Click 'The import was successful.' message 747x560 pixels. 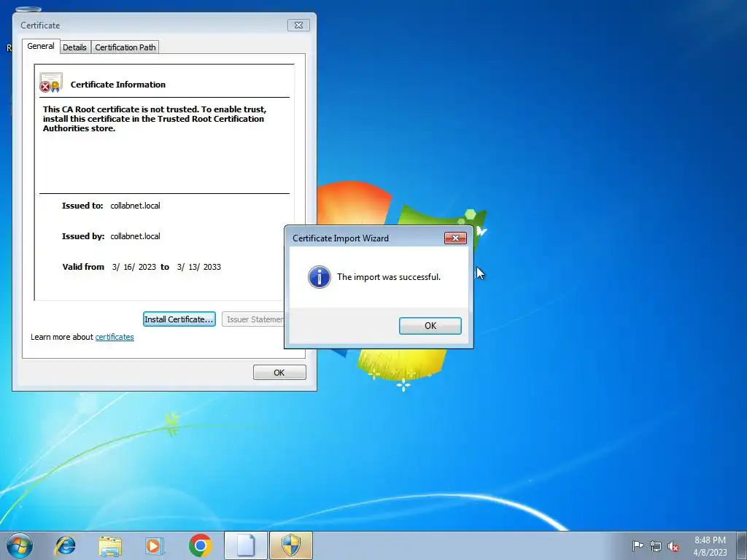[x=389, y=277]
